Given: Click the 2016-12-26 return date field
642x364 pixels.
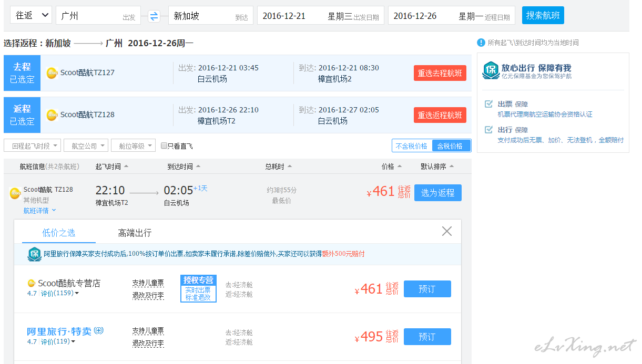Looking at the screenshot, I should 451,15.
